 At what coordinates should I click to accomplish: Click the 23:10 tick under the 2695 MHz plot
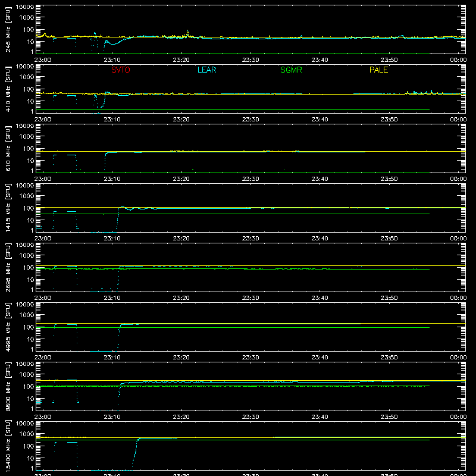click(112, 298)
